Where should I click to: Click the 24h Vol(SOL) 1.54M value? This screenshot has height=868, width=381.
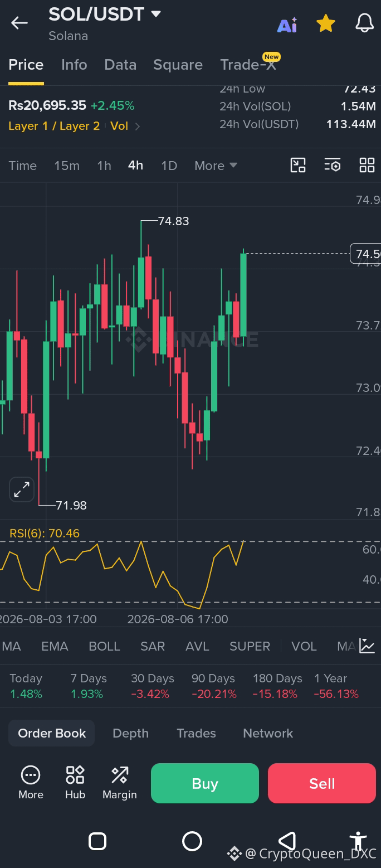pyautogui.click(x=358, y=106)
